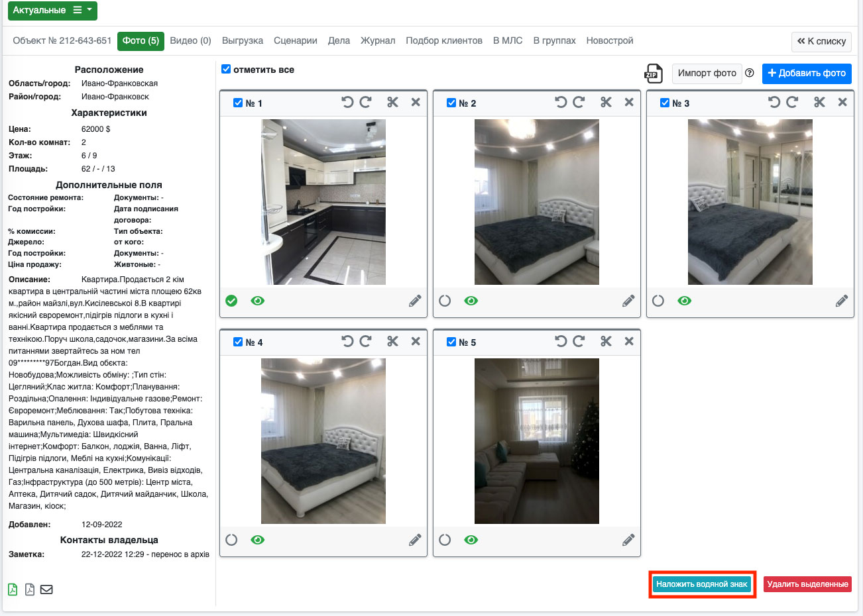Open the 'Актуальные' dropdown menu
Screen dimensions: 863x616
point(52,11)
